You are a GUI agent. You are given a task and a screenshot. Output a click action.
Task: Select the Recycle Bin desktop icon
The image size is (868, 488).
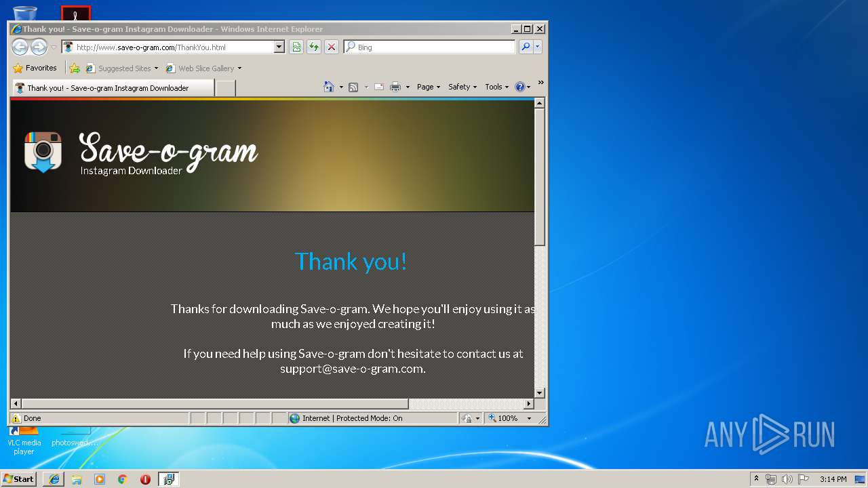25,12
